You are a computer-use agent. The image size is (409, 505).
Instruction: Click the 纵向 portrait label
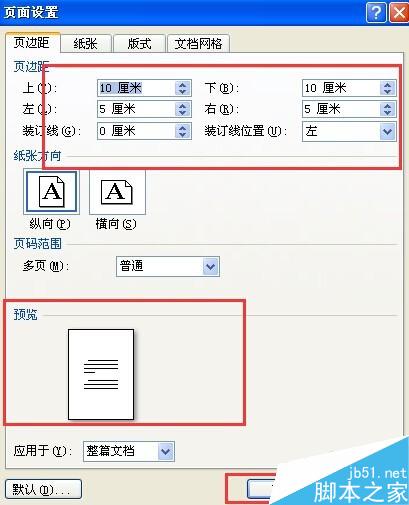point(50,224)
